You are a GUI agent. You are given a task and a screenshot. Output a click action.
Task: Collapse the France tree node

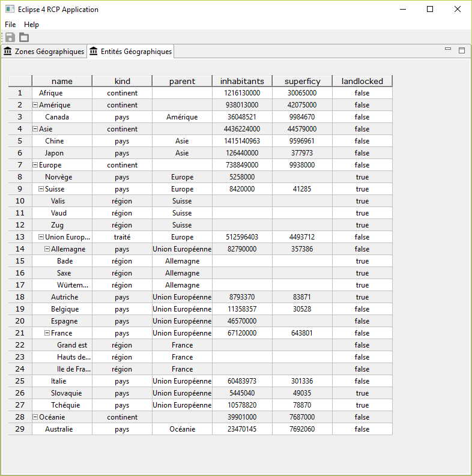pos(47,333)
